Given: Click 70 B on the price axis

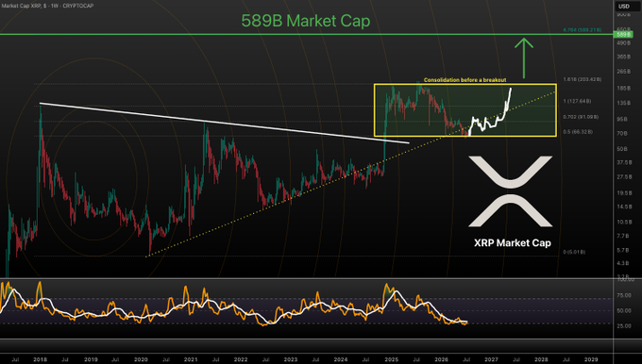Looking at the screenshot, I should click(x=622, y=133).
